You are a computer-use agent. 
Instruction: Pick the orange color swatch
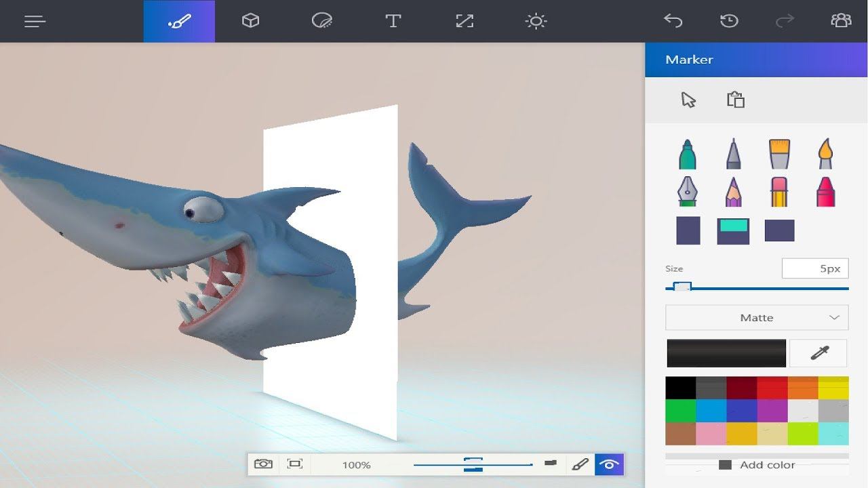803,388
